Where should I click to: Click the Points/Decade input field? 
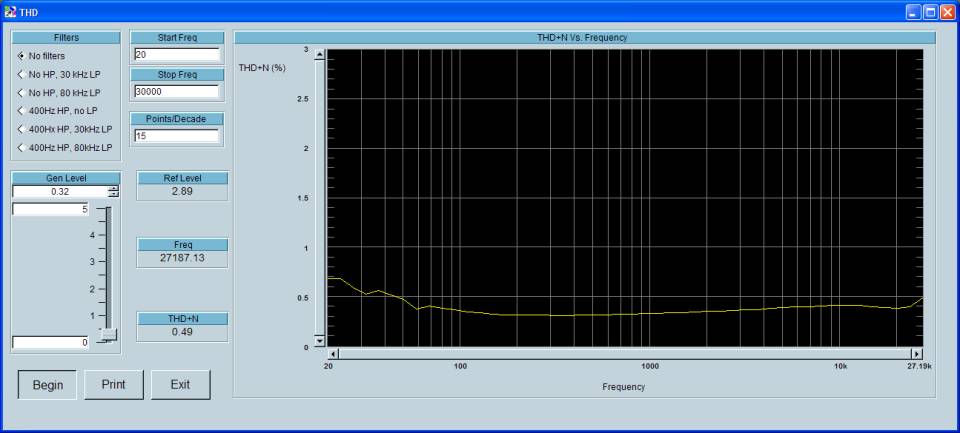coord(176,135)
